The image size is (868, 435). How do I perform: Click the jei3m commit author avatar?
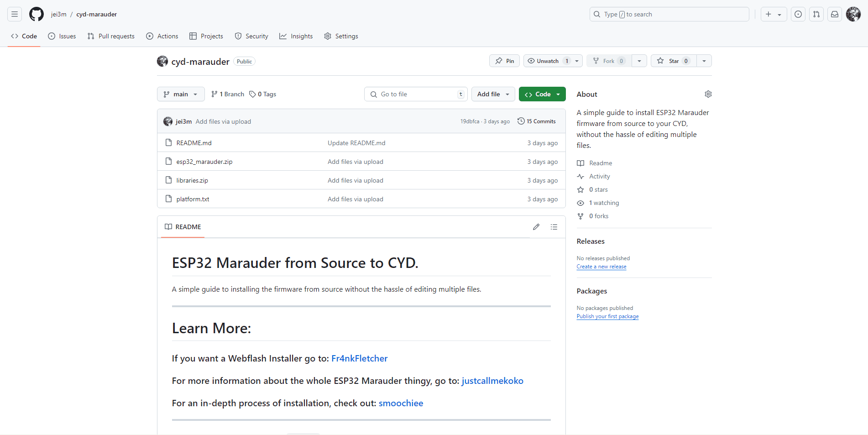168,121
